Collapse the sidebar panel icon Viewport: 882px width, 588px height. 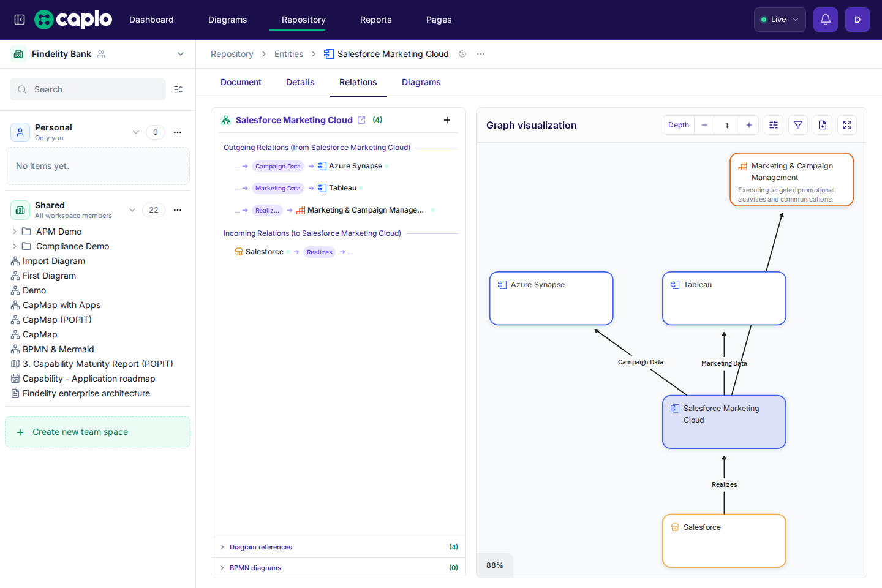point(20,20)
